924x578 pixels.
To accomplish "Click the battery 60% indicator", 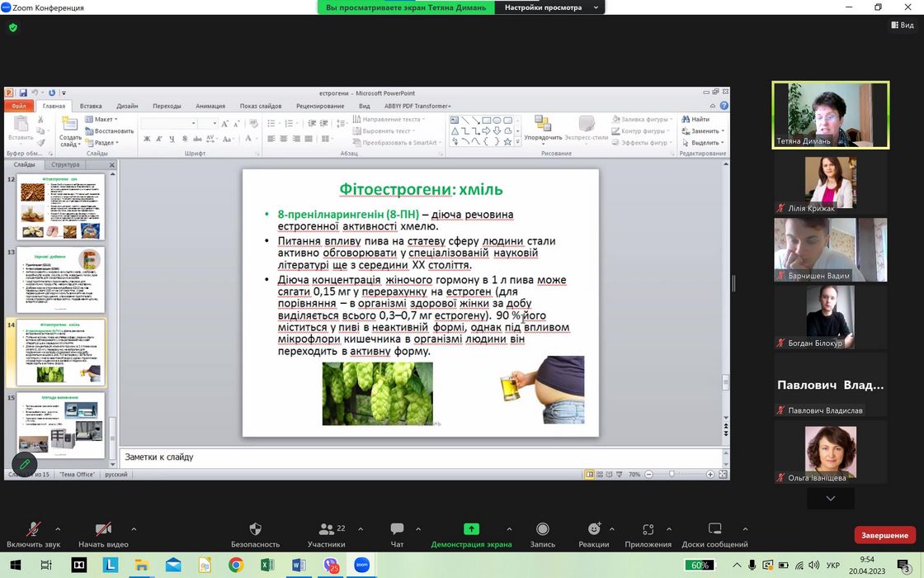I will 701,566.
